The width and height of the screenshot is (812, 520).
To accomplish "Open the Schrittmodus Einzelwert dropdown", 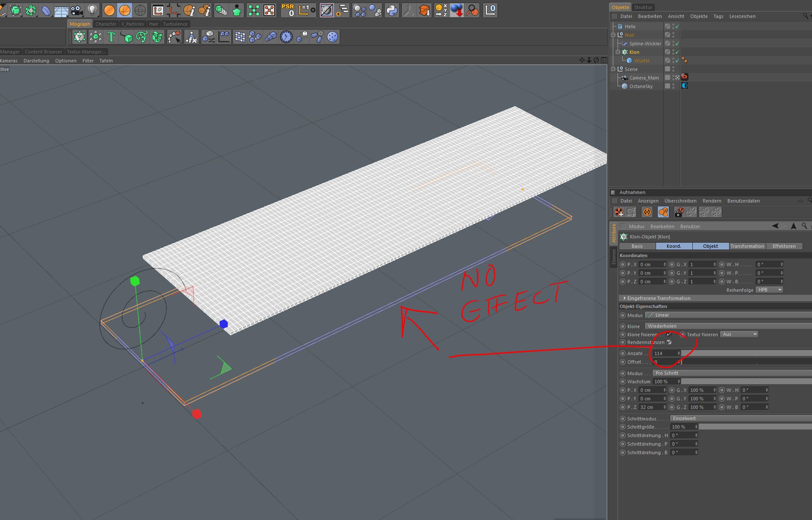I will click(741, 418).
